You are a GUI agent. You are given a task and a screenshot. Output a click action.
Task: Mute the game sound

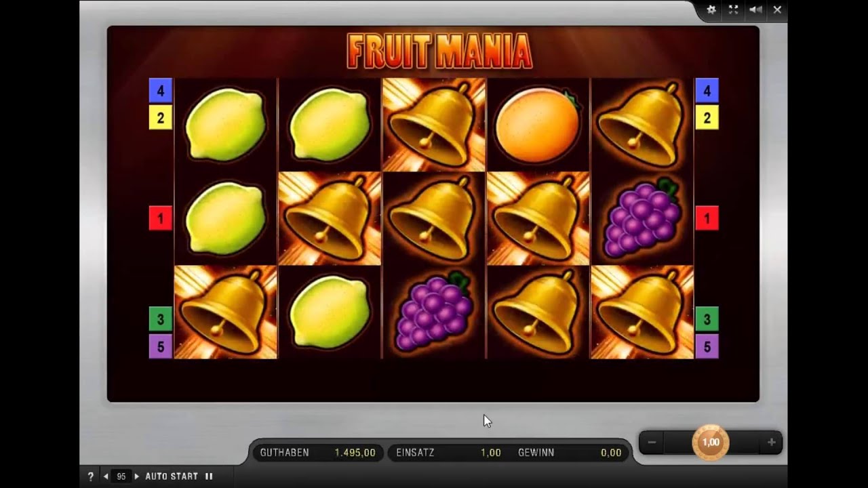point(755,9)
